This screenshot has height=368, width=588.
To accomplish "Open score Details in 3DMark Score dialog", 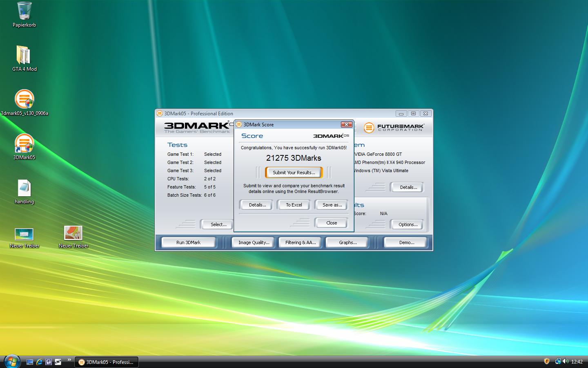I will [x=257, y=205].
